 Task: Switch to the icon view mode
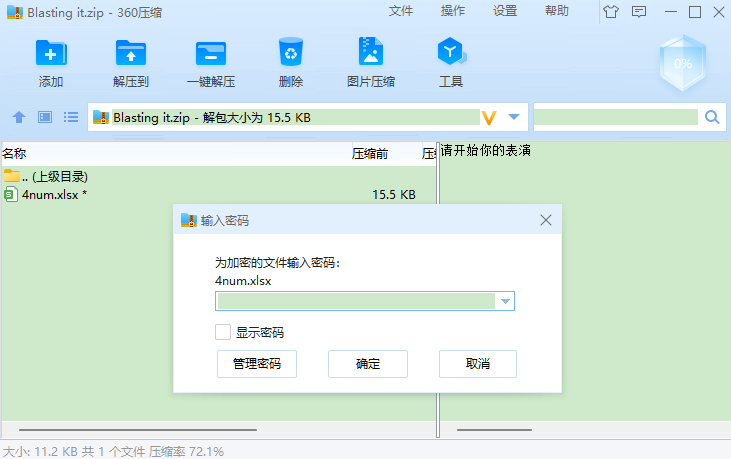(x=45, y=117)
